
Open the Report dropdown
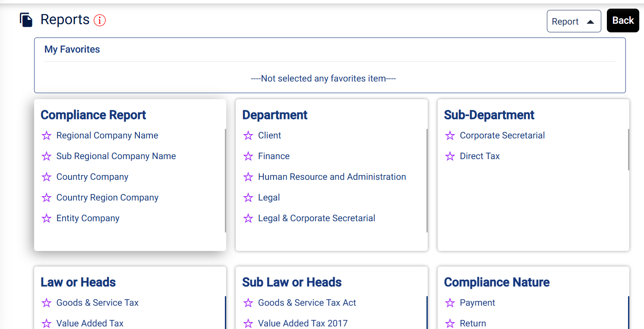click(574, 22)
